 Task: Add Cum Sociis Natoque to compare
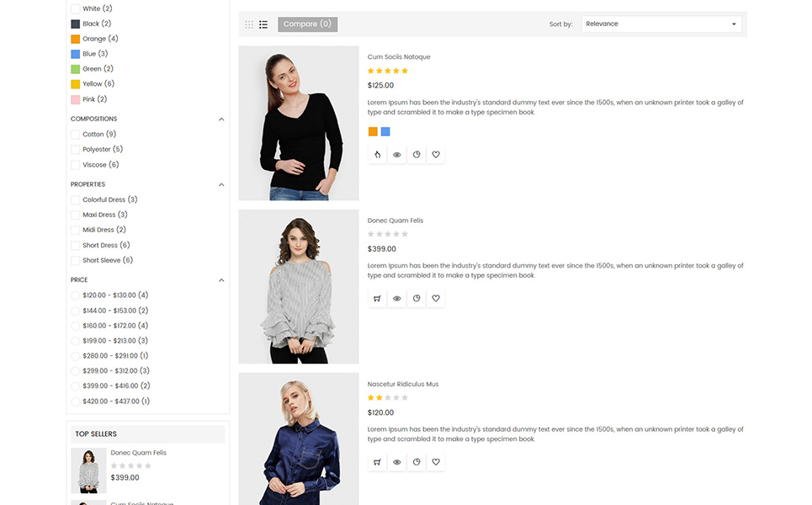[417, 154]
